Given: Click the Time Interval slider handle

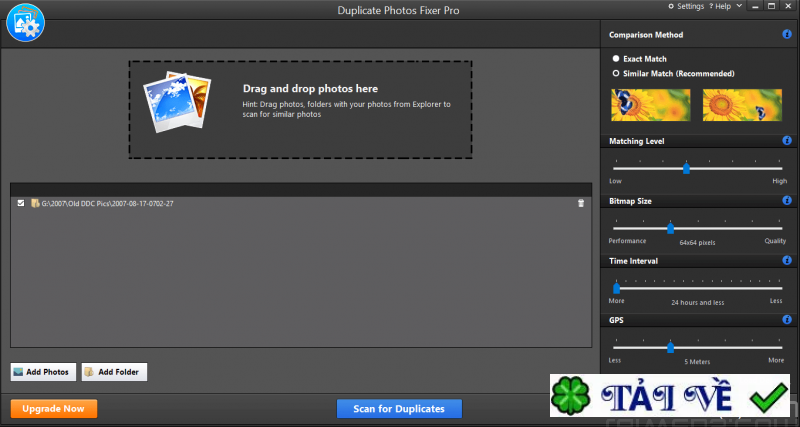Looking at the screenshot, I should 616,288.
